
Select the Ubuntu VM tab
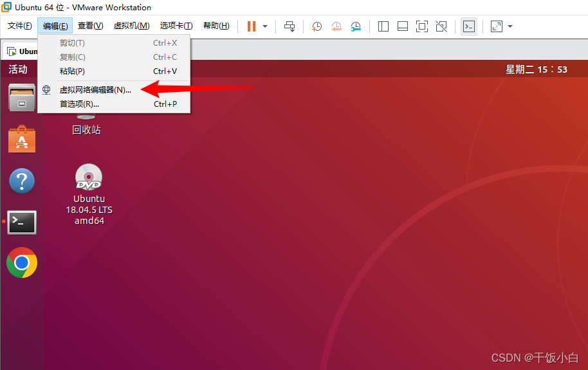point(22,51)
